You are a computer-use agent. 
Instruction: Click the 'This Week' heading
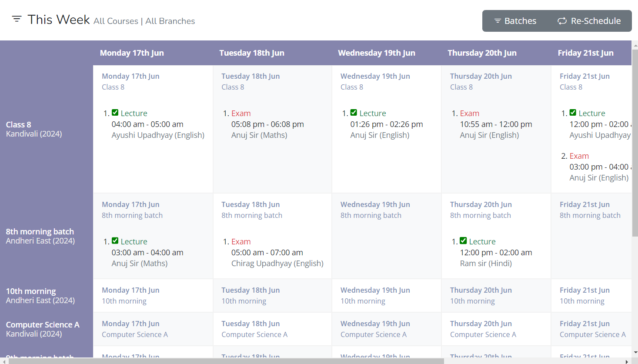tap(59, 20)
